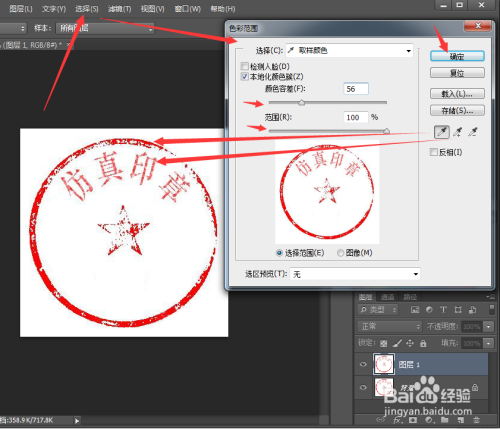500x429 pixels.
Task: Select the Subtract from Sample eyedropper
Action: [473, 132]
